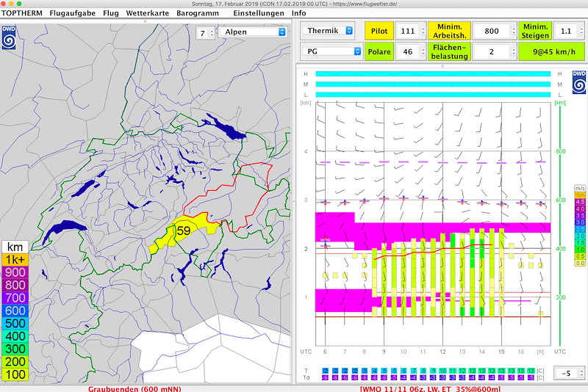The height and width of the screenshot is (392, 588).
Task: Click the low cloud L cyan bar
Action: (x=433, y=95)
